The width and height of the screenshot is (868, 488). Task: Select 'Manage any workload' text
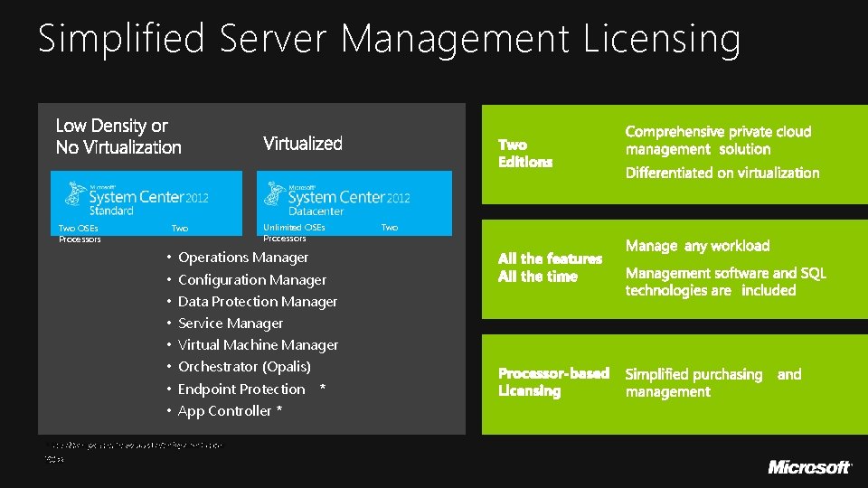(x=697, y=246)
